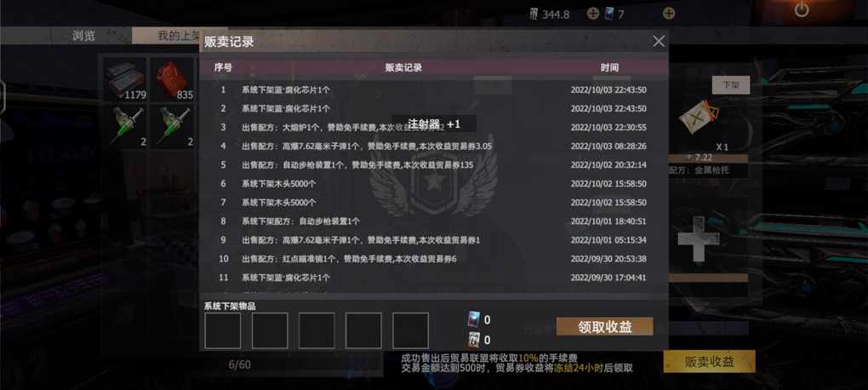Click the 领取收益 button
Screen dimensions: 868x390
tap(604, 326)
